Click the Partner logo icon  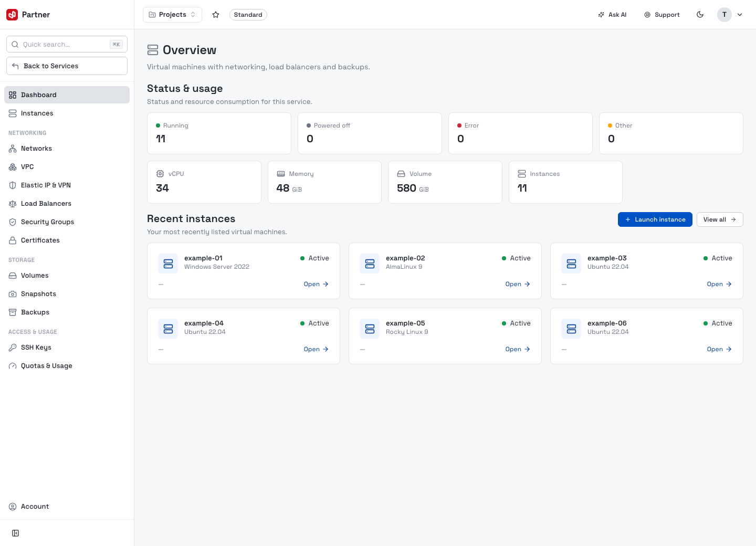[x=12, y=15]
